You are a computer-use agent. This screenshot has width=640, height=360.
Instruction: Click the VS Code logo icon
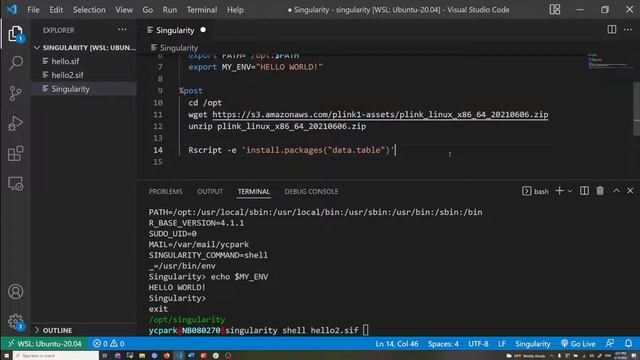click(x=12, y=9)
